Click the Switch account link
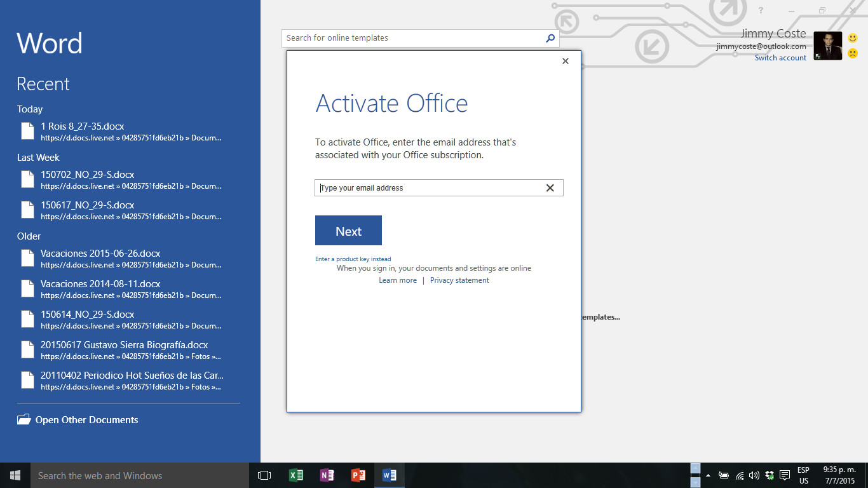Screen dimensions: 868x488 tap(780, 58)
